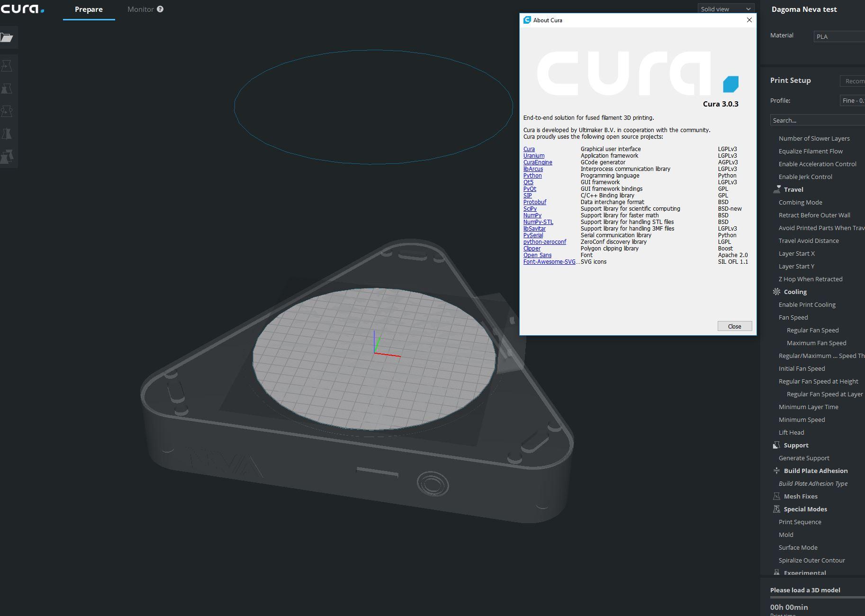Open the libArcus link

point(533,169)
